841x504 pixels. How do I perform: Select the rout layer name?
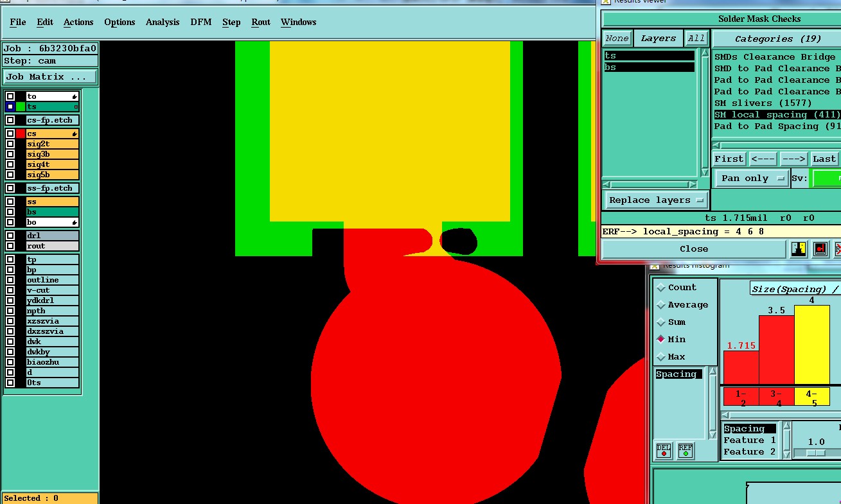click(53, 246)
